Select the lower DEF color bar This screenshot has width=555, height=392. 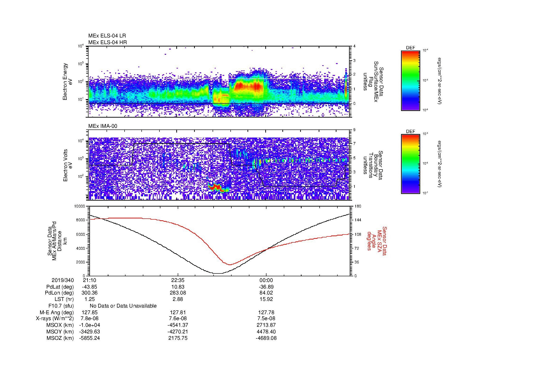pyautogui.click(x=410, y=164)
